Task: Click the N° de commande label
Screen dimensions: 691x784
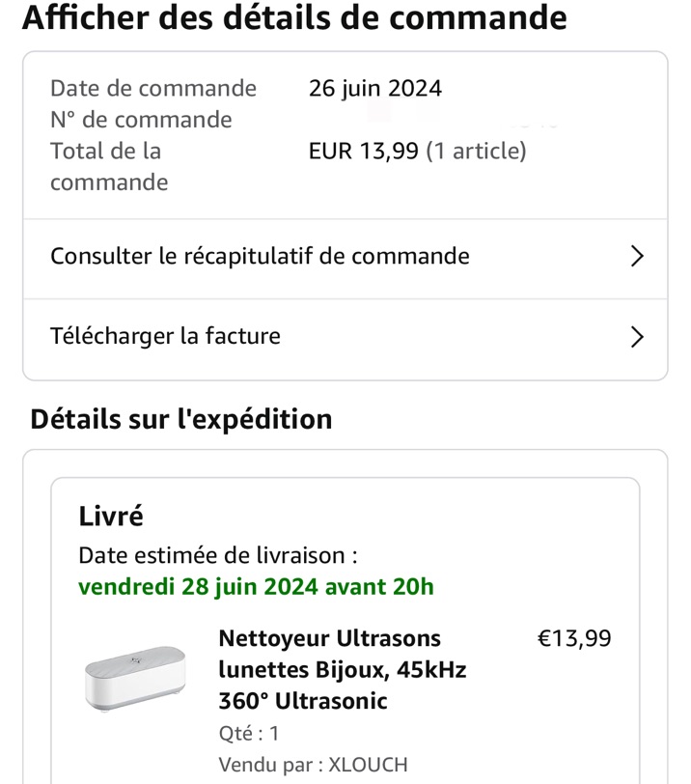Action: [142, 120]
